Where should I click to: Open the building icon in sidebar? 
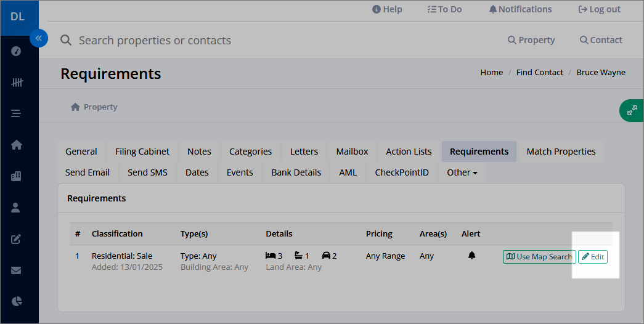click(16, 176)
